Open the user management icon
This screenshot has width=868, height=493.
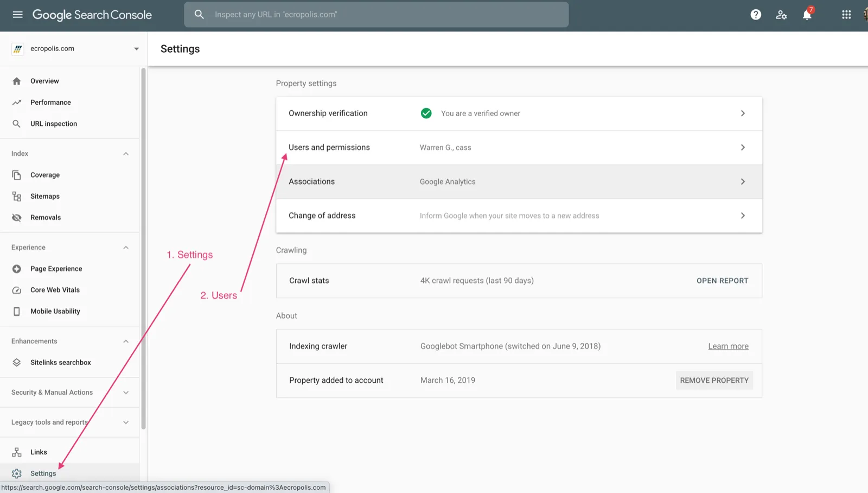tap(781, 15)
